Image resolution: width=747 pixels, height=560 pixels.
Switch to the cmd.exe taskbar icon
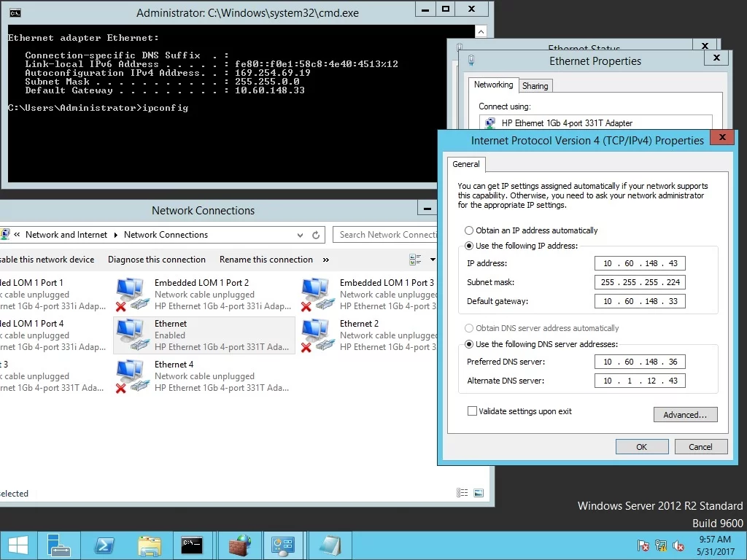pos(193,545)
